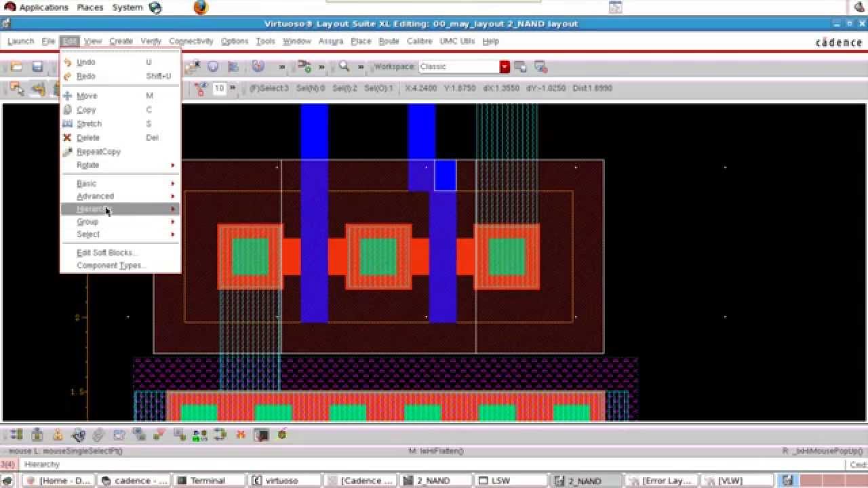Click the select arrow icon on second toolbar
Image resolution: width=868 pixels, height=488 pixels.
[x=16, y=88]
